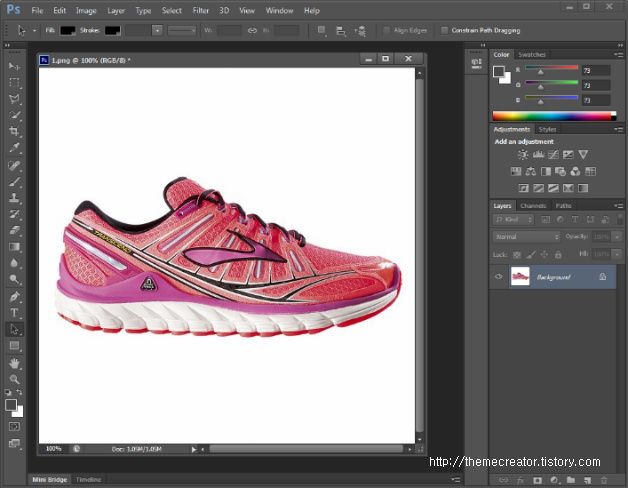This screenshot has height=488, width=628.
Task: Switch to the Swatches tab
Action: tap(532, 54)
